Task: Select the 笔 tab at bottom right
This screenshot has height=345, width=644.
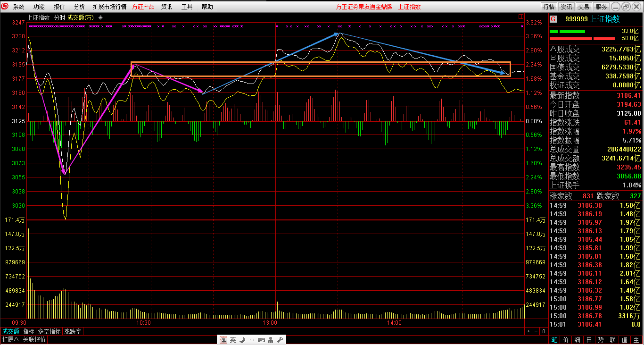Action: pyautogui.click(x=554, y=340)
